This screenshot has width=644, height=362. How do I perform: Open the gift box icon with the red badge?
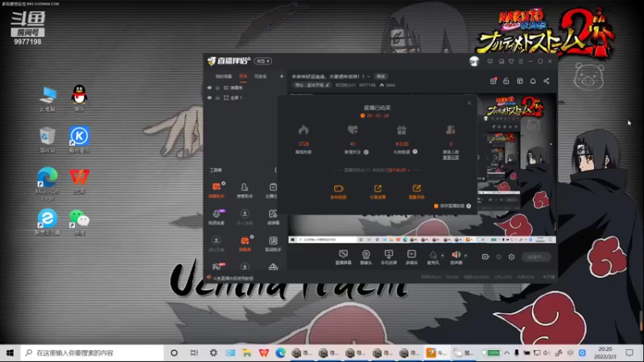[x=493, y=81]
